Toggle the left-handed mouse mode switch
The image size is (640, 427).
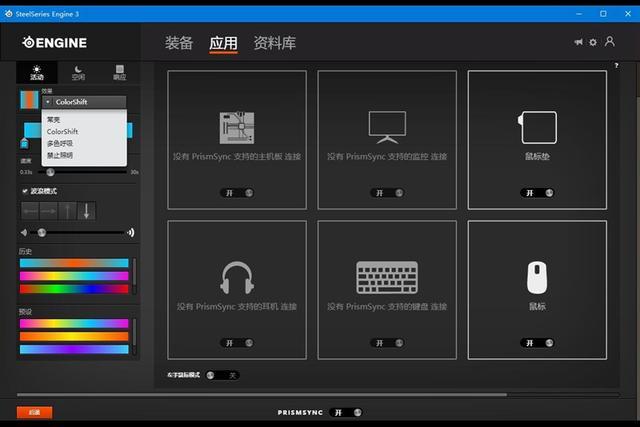(x=222, y=375)
